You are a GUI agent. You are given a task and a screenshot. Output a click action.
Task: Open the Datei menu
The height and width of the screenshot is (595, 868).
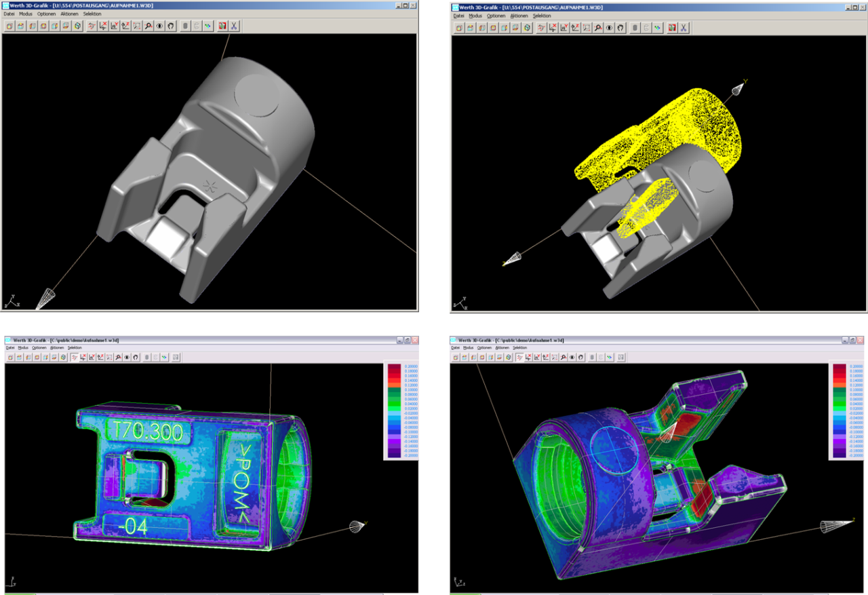(9, 14)
